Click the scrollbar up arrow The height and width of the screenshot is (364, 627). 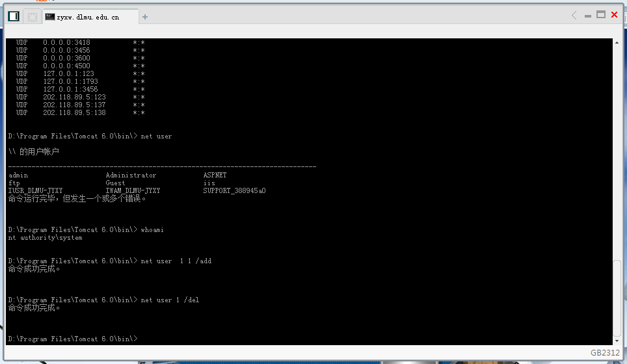tap(617, 42)
